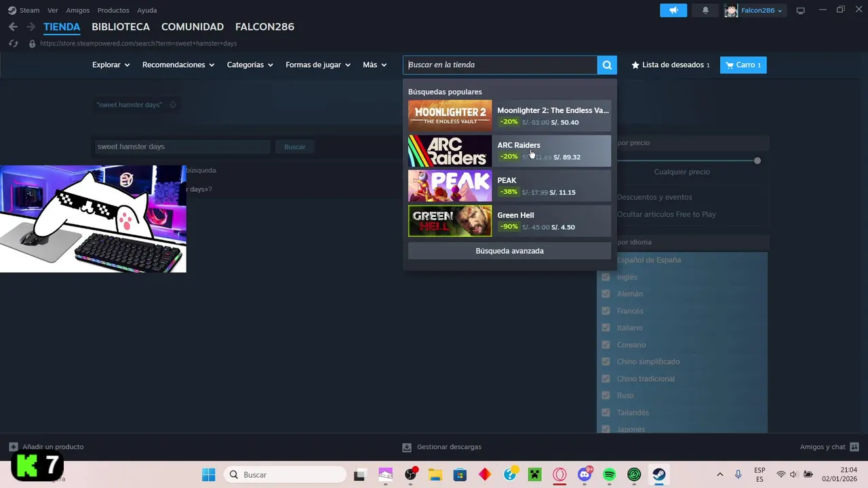Open the Amigos y chat icon

click(x=854, y=447)
